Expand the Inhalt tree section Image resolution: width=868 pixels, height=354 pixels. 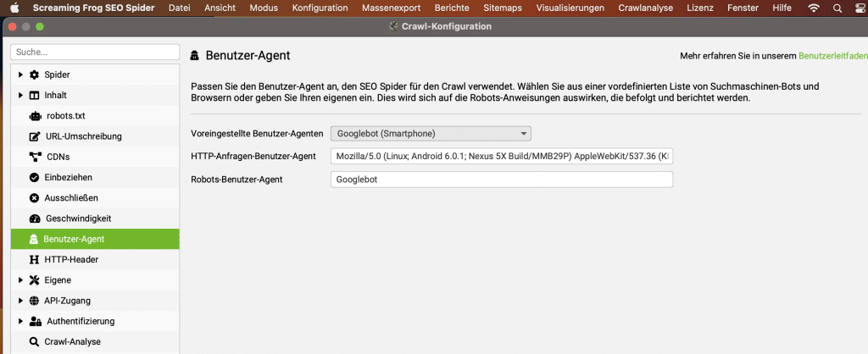20,95
